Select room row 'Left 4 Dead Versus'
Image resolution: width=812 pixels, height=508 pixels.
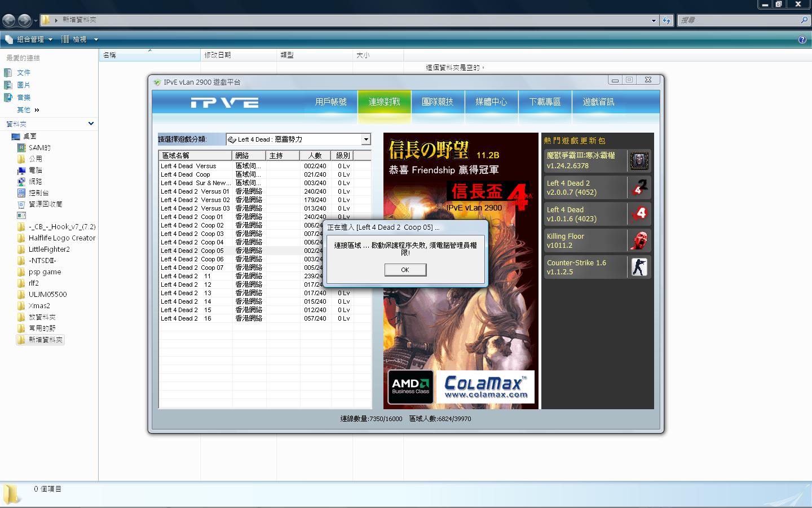coord(265,166)
